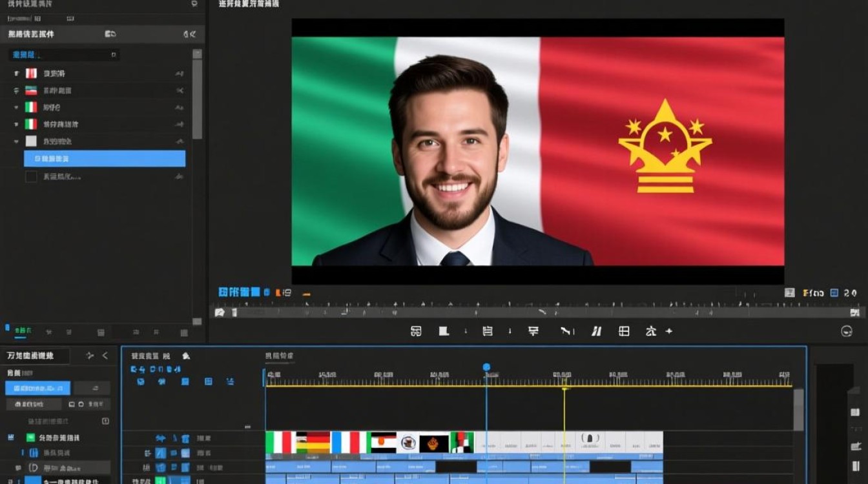Click the circular icon at the preview toolbar's right end
Screen dimensions: 868x484
click(847, 331)
